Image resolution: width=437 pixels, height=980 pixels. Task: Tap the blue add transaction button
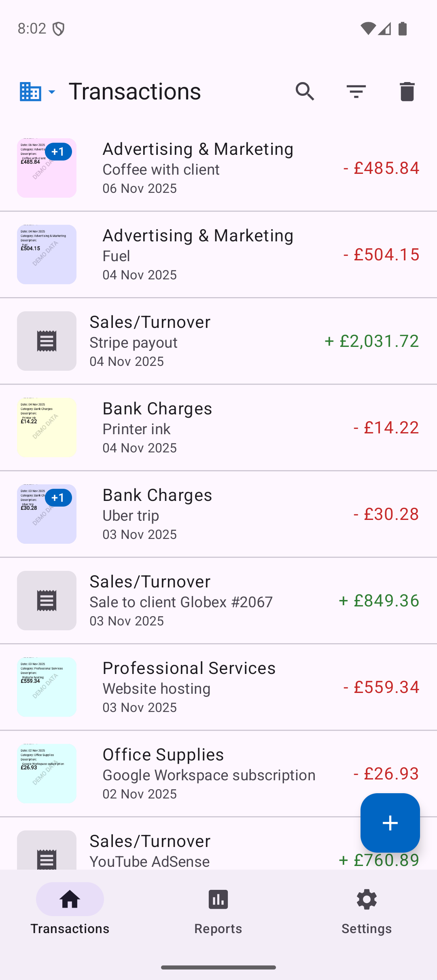[390, 823]
